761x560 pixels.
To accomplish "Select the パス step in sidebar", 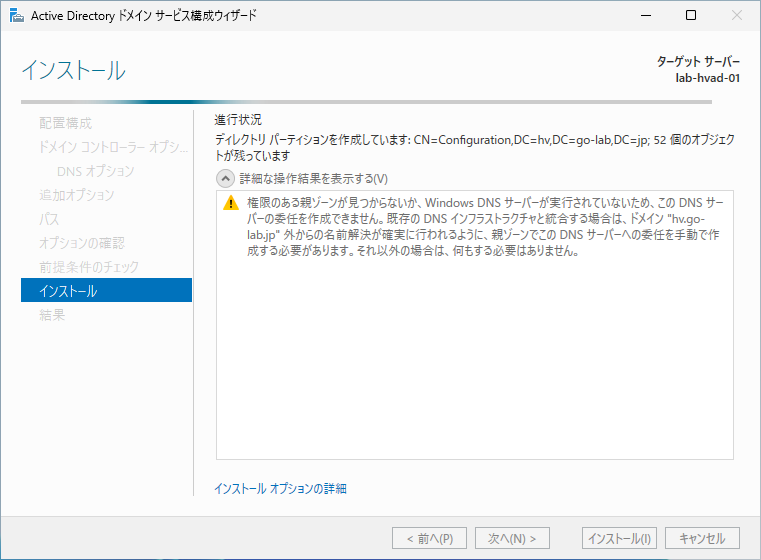I will coord(49,219).
